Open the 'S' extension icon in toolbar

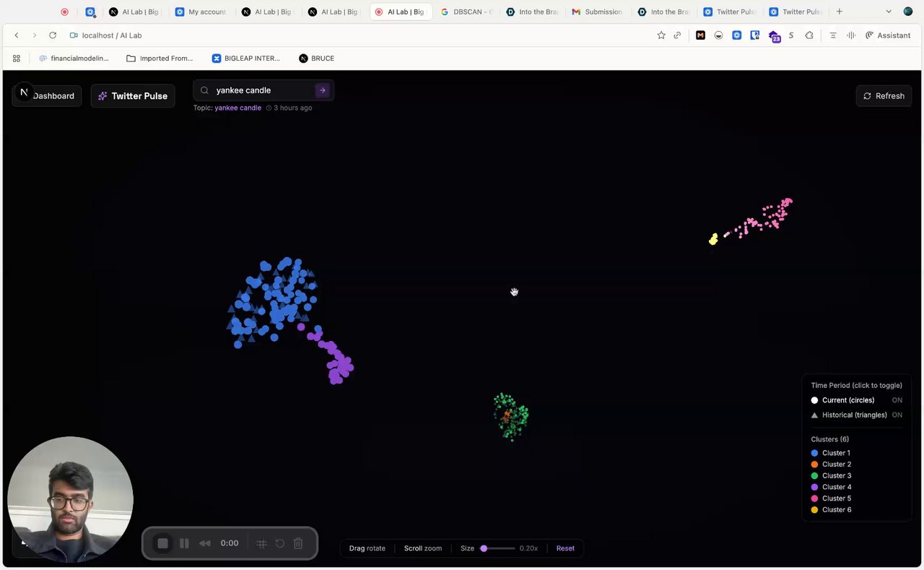click(791, 35)
